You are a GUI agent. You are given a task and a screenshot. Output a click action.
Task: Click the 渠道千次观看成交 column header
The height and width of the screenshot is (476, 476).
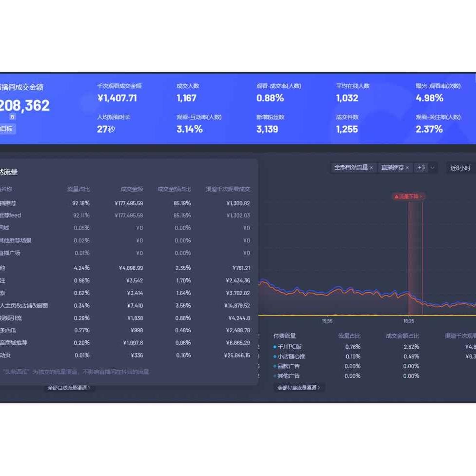[228, 189]
